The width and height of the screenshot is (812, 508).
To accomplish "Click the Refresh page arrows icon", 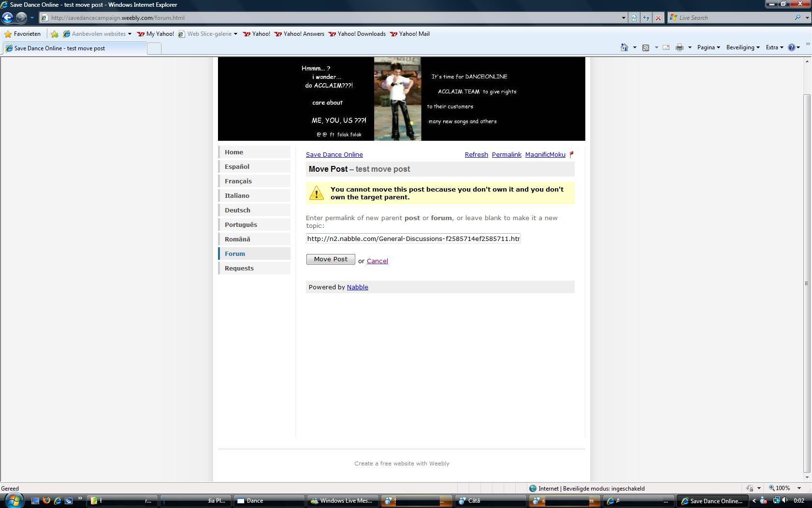I will 646,18.
